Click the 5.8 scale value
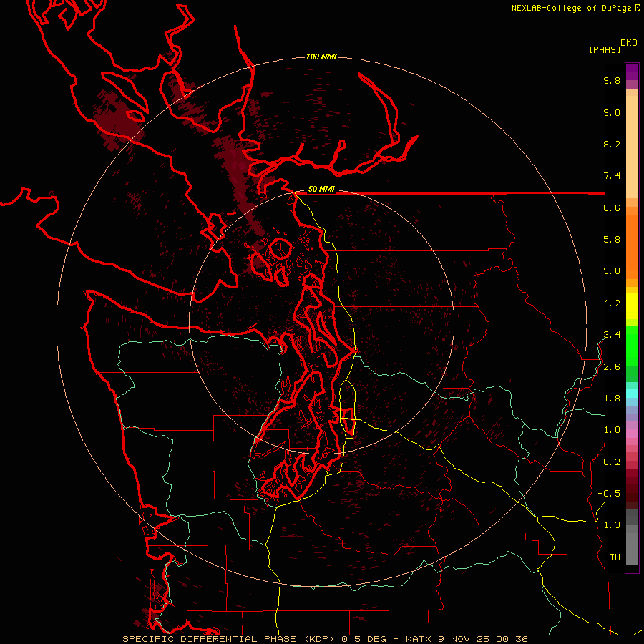The height and width of the screenshot is (644, 644). 612,240
